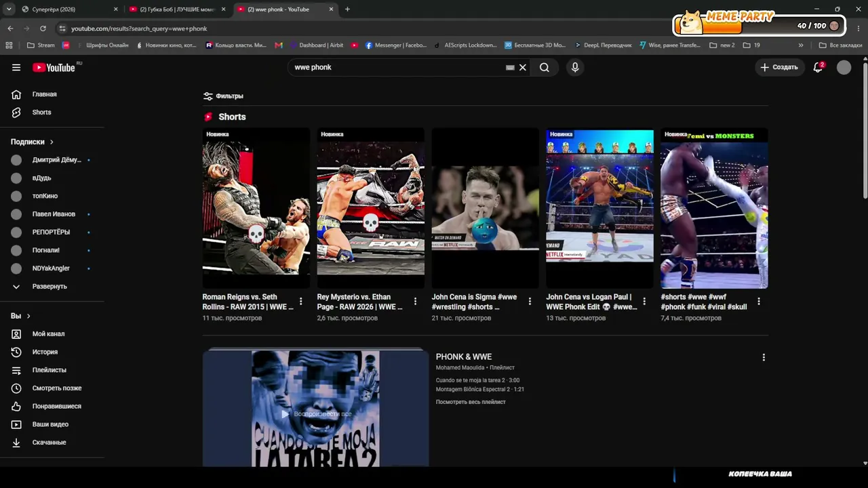868x488 pixels.
Task: Run the search with the magnifier button
Action: pos(545,68)
